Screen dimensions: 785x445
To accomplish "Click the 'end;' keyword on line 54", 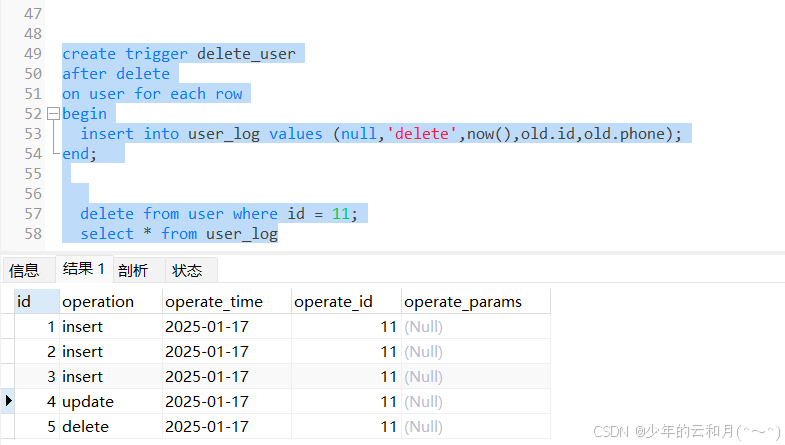I will pyautogui.click(x=79, y=154).
